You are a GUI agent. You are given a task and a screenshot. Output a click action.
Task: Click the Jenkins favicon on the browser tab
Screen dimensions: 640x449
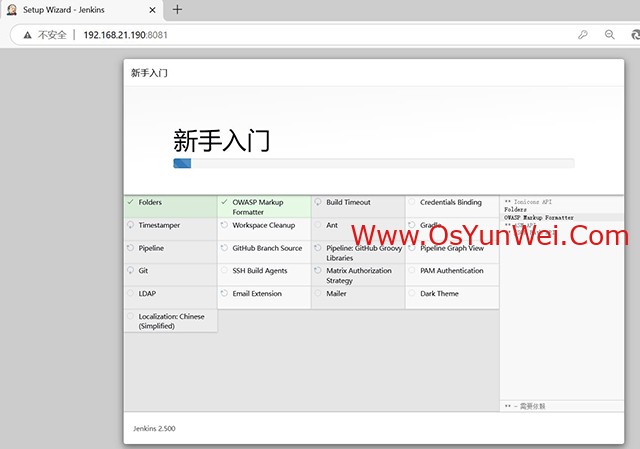[x=12, y=10]
